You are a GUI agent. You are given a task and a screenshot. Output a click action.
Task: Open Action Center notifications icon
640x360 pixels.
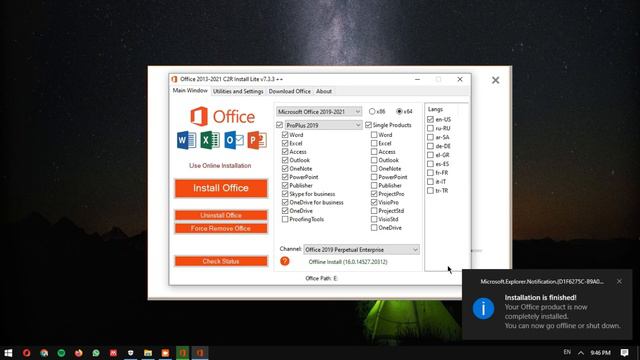point(624,353)
